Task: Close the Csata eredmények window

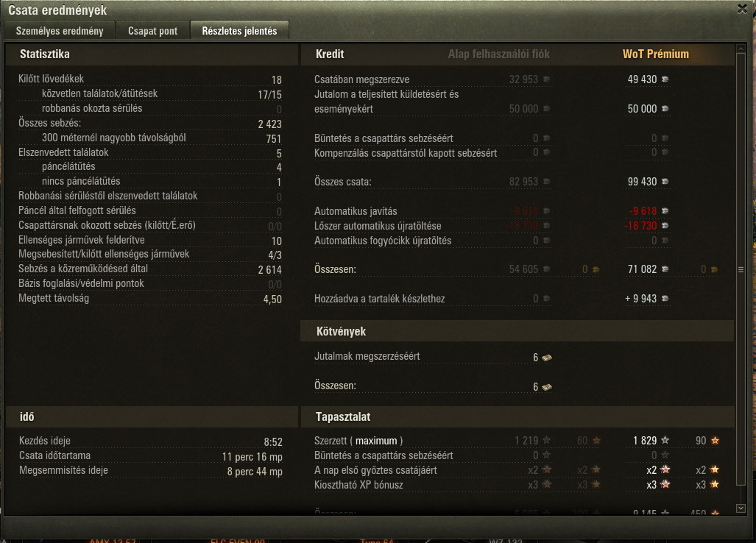Action: click(x=743, y=9)
